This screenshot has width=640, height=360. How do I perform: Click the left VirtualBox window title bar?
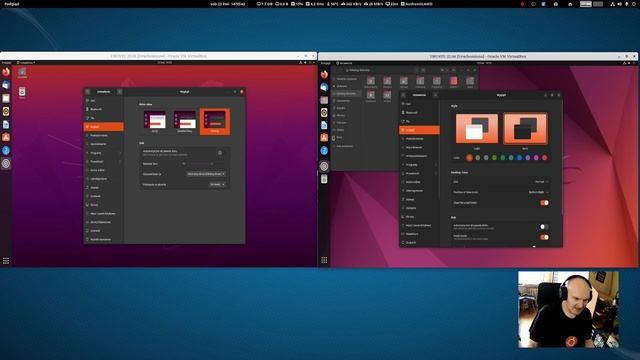pyautogui.click(x=158, y=56)
